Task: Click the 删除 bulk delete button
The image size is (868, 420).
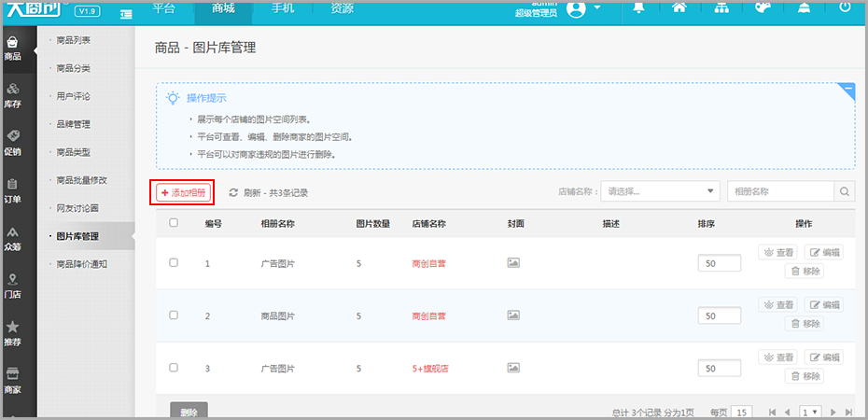Action: 189,412
